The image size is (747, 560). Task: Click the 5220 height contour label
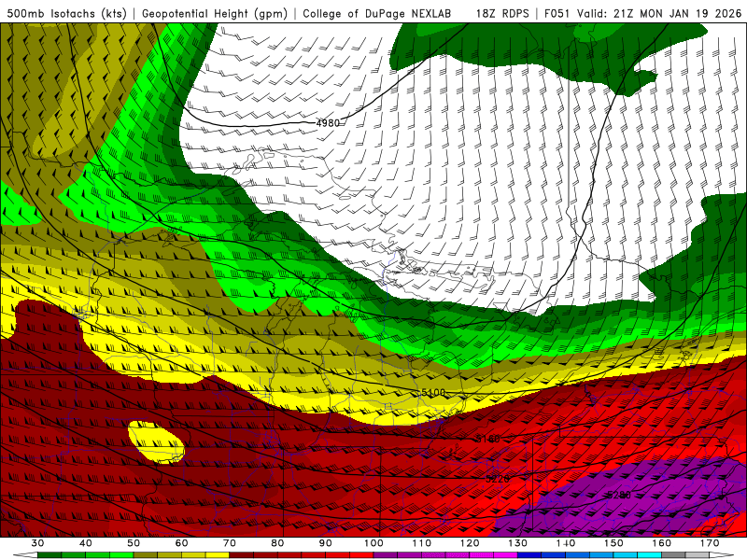pos(498,479)
